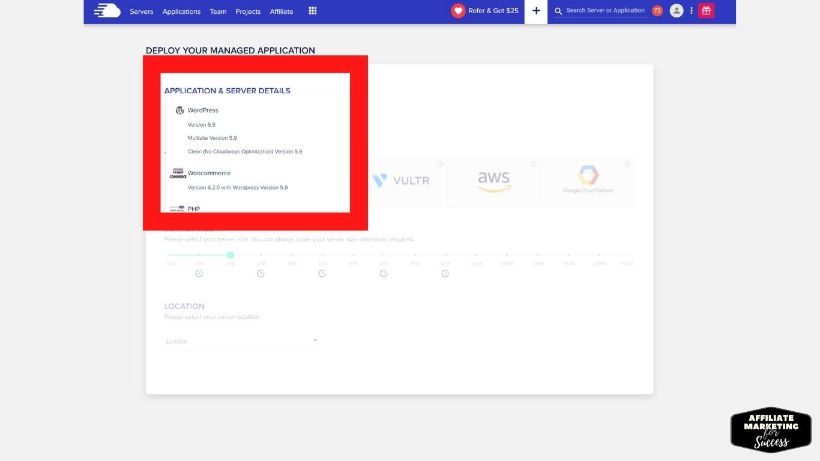The image size is (820, 461).
Task: Select the PHP application entry
Action: point(193,209)
